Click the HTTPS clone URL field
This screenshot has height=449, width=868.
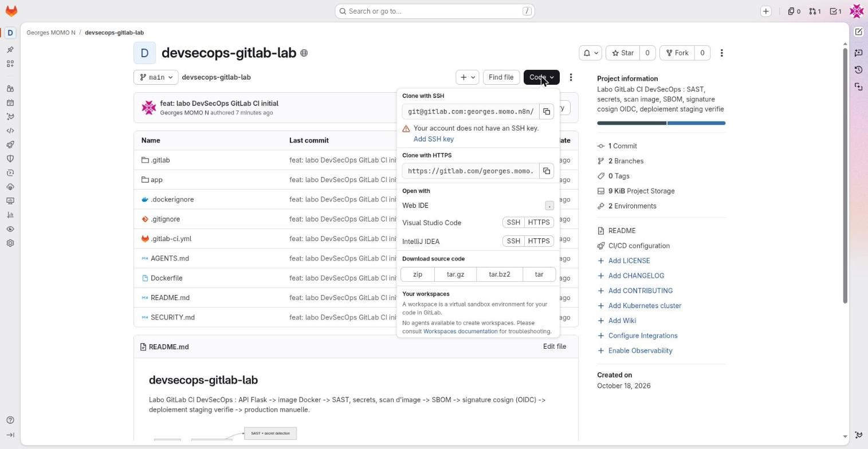pyautogui.click(x=470, y=171)
